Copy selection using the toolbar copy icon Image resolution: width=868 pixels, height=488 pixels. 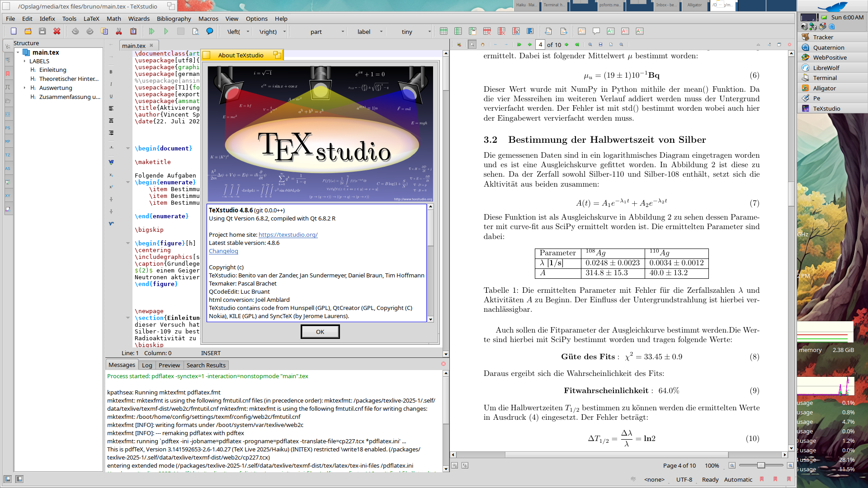(x=104, y=31)
